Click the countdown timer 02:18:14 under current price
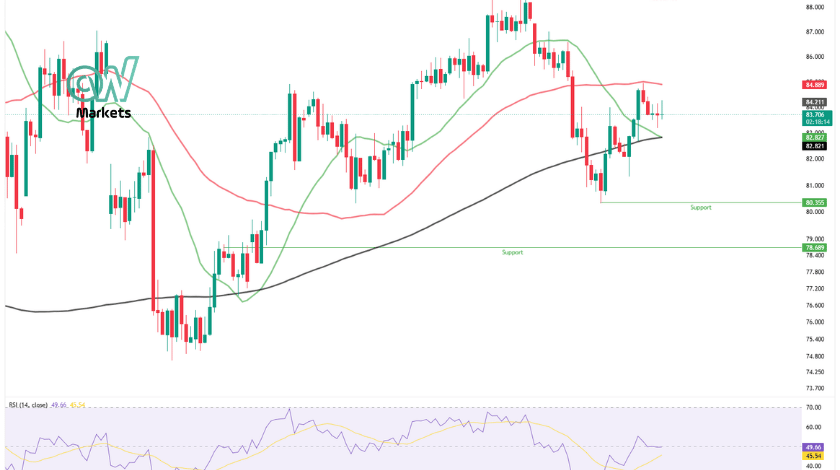840x470 pixels. pyautogui.click(x=817, y=122)
